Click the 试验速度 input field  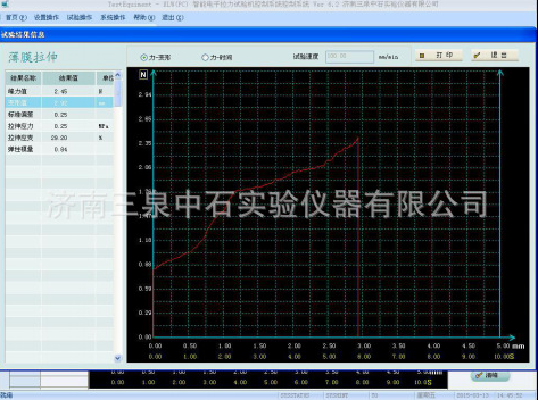349,57
